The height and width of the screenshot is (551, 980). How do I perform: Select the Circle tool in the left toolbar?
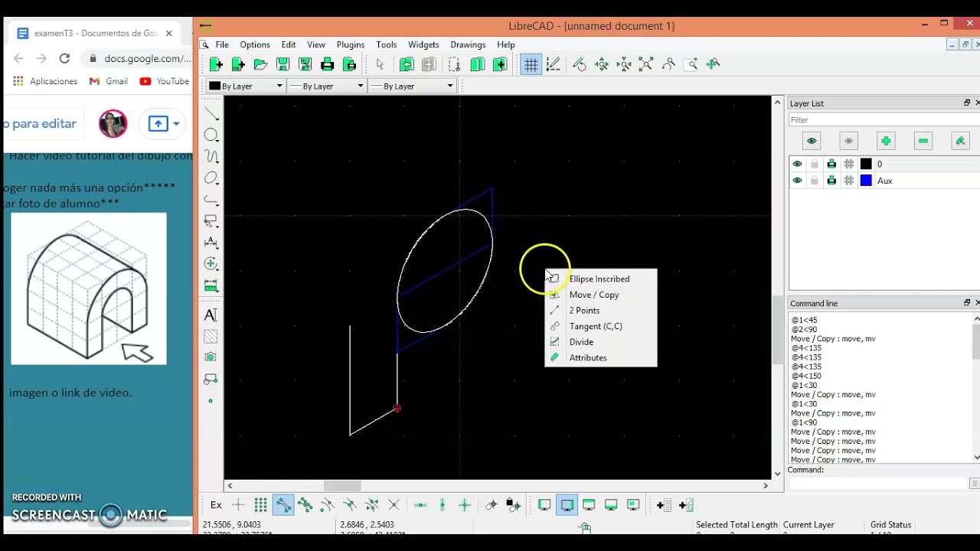coord(211,135)
